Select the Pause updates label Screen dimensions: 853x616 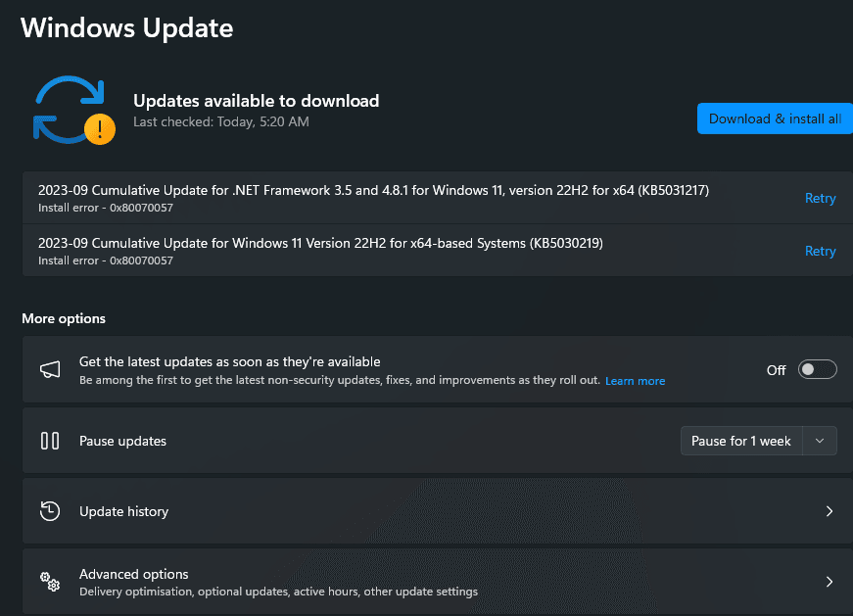point(123,441)
